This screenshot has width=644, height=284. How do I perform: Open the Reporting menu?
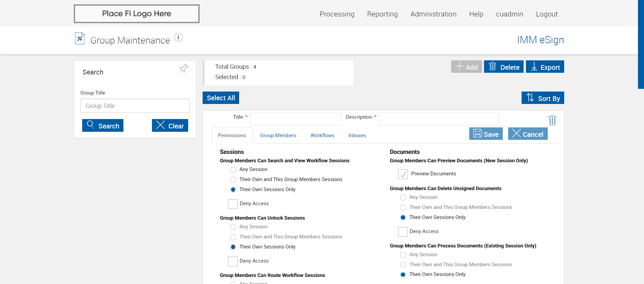[382, 14]
